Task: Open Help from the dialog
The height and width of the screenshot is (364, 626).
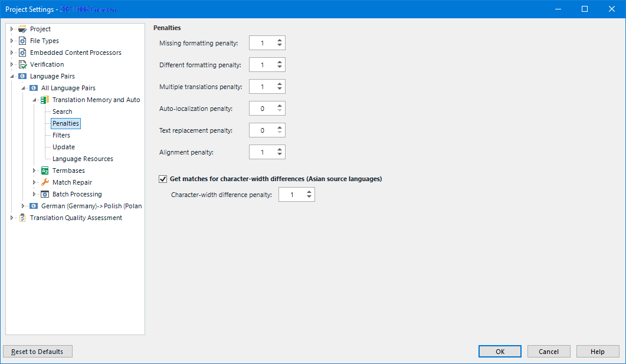Action: click(x=598, y=351)
